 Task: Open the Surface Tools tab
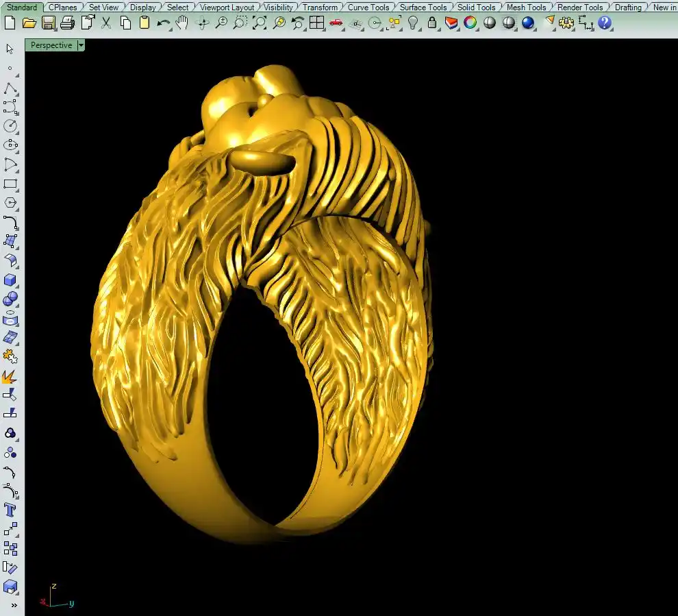pos(423,8)
